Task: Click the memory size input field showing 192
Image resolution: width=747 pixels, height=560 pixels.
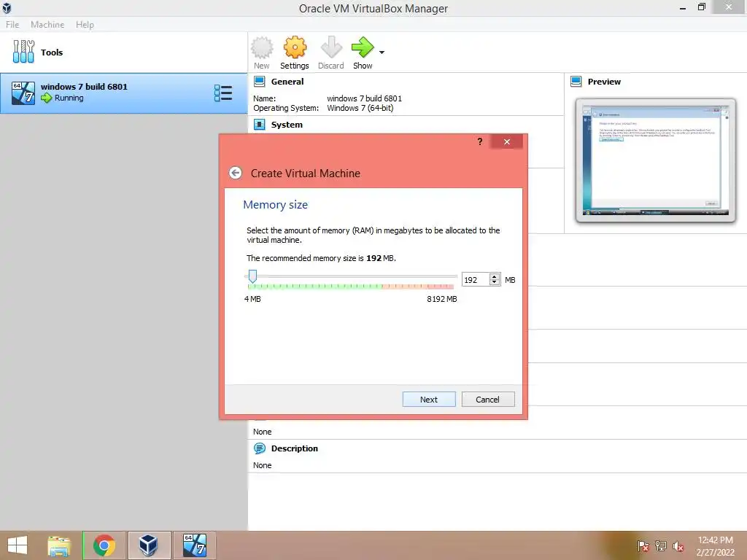Action: point(475,280)
